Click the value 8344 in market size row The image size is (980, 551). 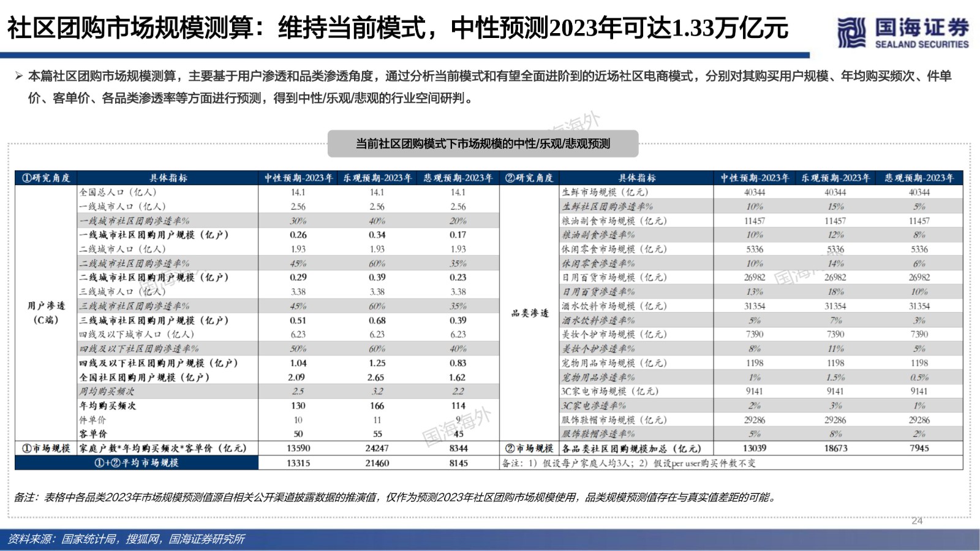point(458,448)
